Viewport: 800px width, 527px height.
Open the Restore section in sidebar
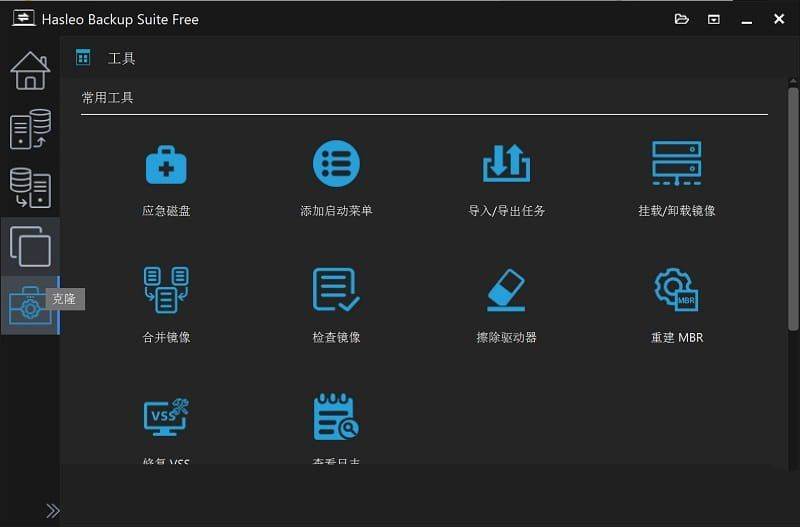click(x=30, y=188)
